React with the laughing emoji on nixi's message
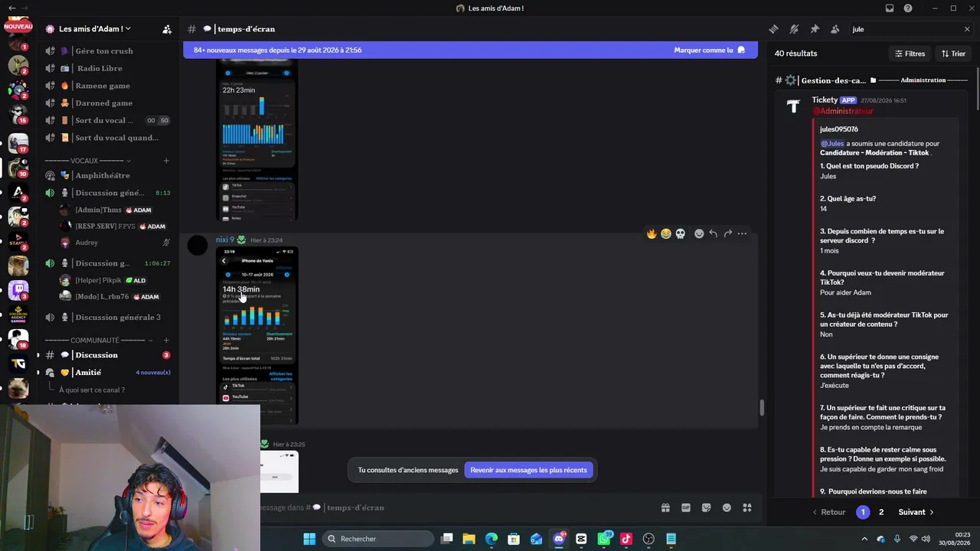 click(666, 233)
